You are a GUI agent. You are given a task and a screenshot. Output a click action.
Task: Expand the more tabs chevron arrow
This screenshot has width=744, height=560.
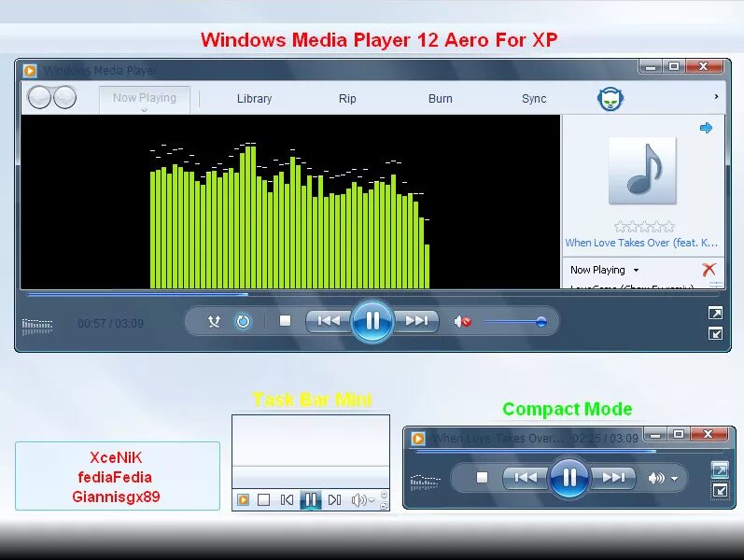(716, 96)
